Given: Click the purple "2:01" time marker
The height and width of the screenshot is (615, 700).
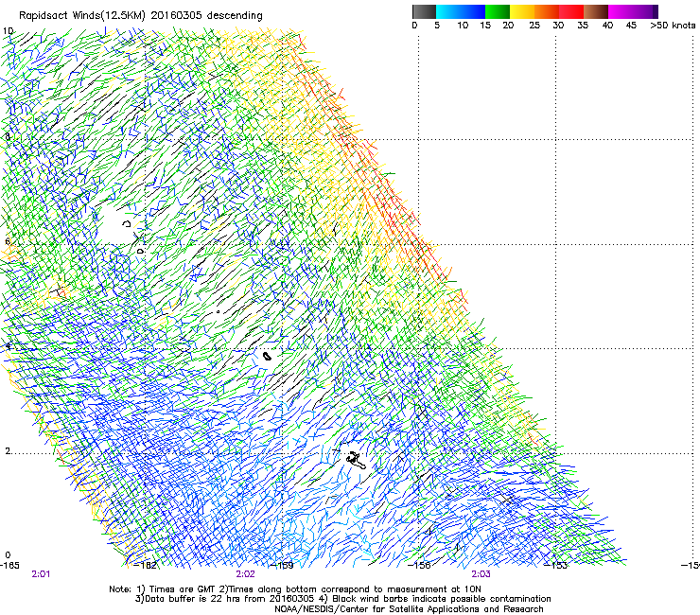Looking at the screenshot, I should point(41,574).
